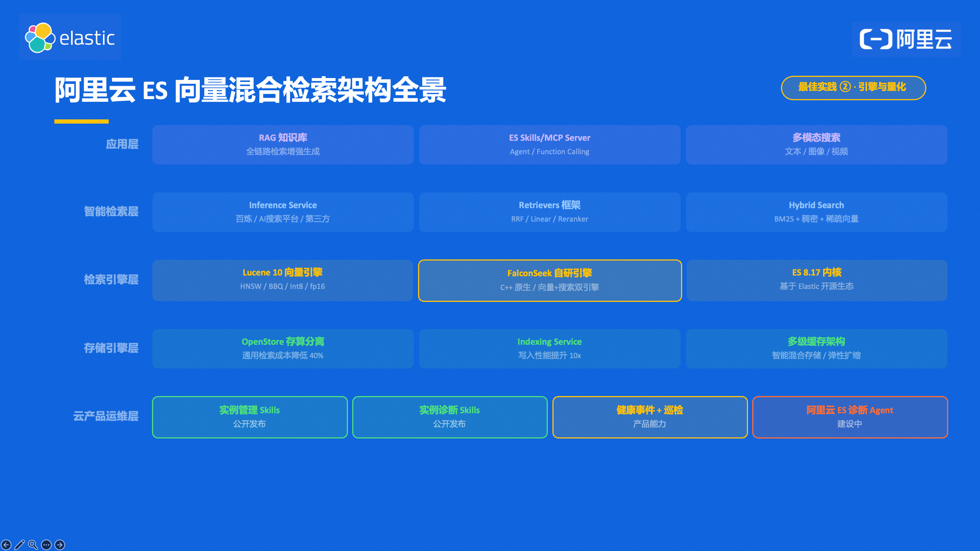Image resolution: width=980 pixels, height=551 pixels.
Task: Select the Retrievers 框架 card
Action: (550, 212)
